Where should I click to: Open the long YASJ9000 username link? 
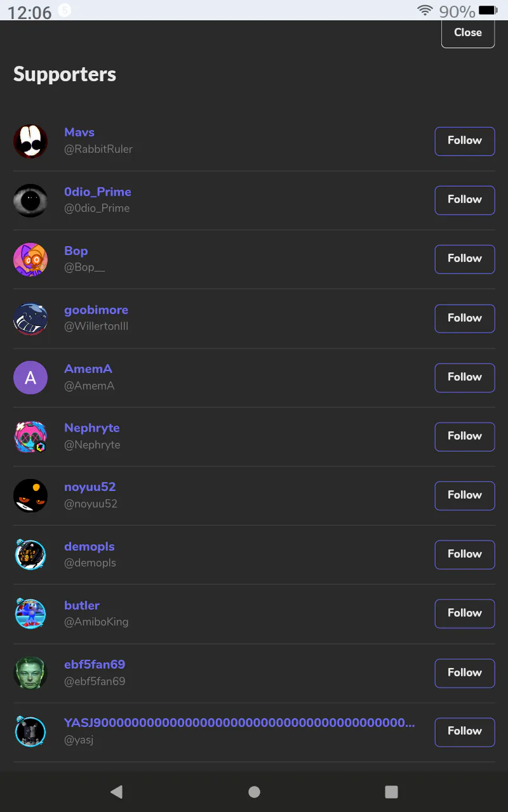pyautogui.click(x=239, y=723)
